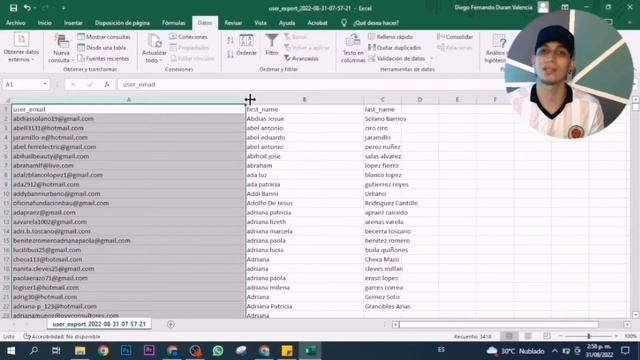The image size is (640, 360).
Task: Switch to the Vista tab
Action: (260, 23)
